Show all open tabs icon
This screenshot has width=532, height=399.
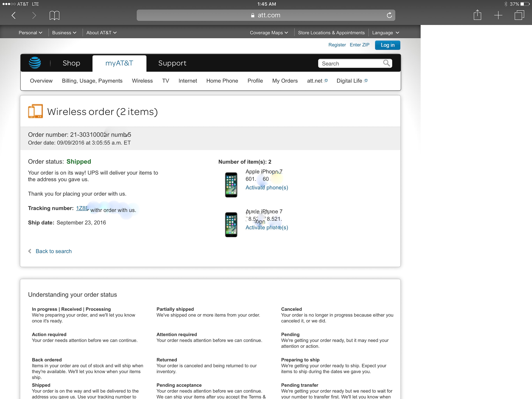[519, 15]
